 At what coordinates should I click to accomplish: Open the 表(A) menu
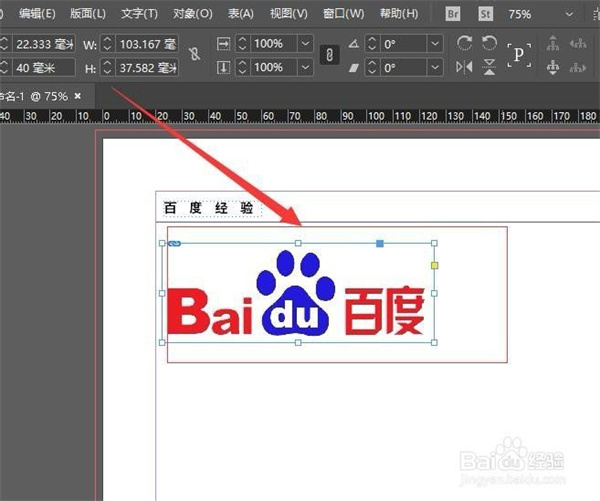pyautogui.click(x=241, y=14)
